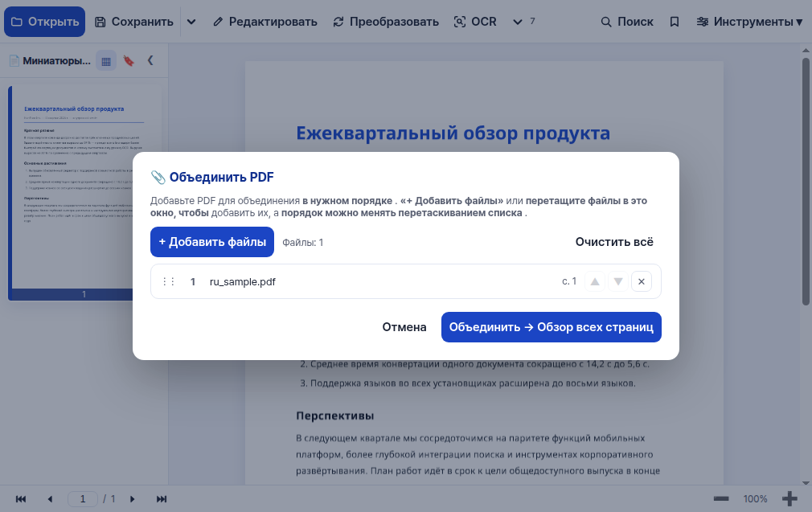The width and height of the screenshot is (812, 512).
Task: Open the Редактировать tool
Action: click(265, 22)
